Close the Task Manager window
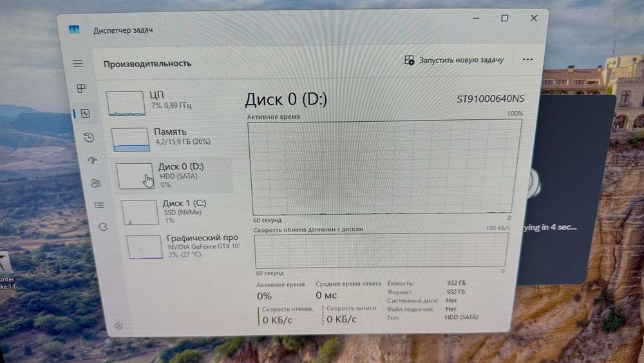The image size is (644, 363). pyautogui.click(x=533, y=18)
